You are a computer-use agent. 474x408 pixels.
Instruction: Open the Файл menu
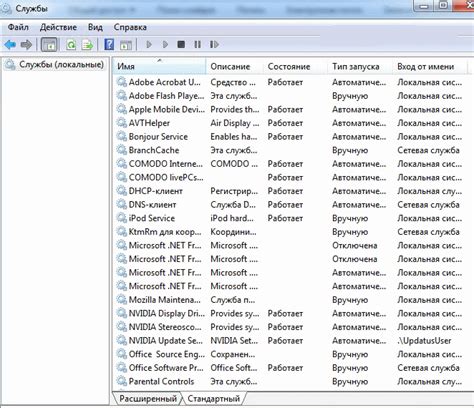(18, 27)
